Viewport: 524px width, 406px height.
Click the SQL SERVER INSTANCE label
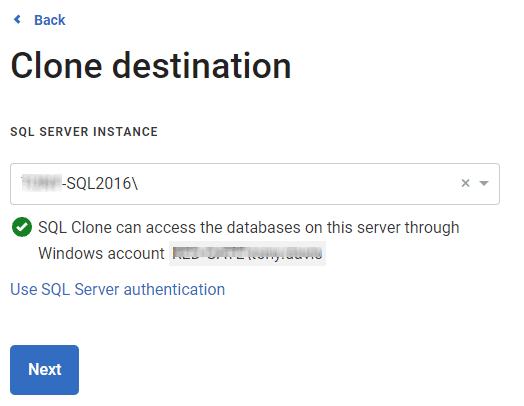pos(84,132)
